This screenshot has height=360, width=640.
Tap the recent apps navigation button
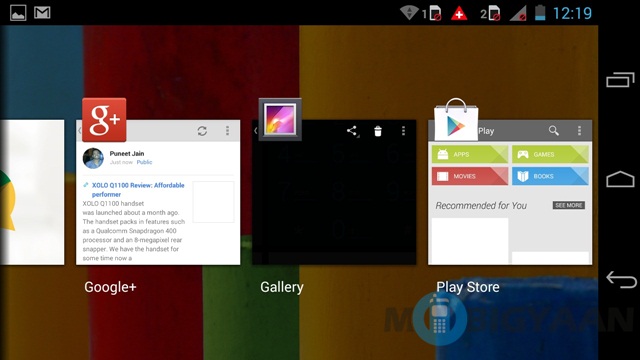click(x=620, y=80)
